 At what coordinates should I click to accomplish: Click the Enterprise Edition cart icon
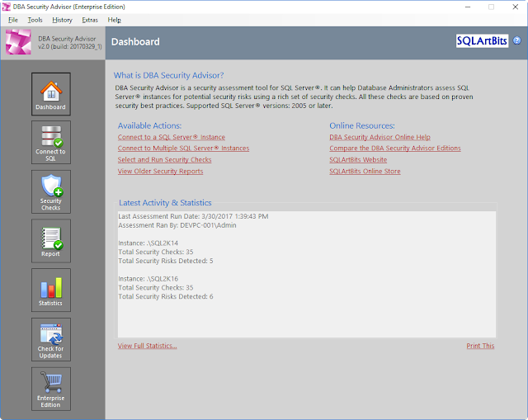(51, 389)
